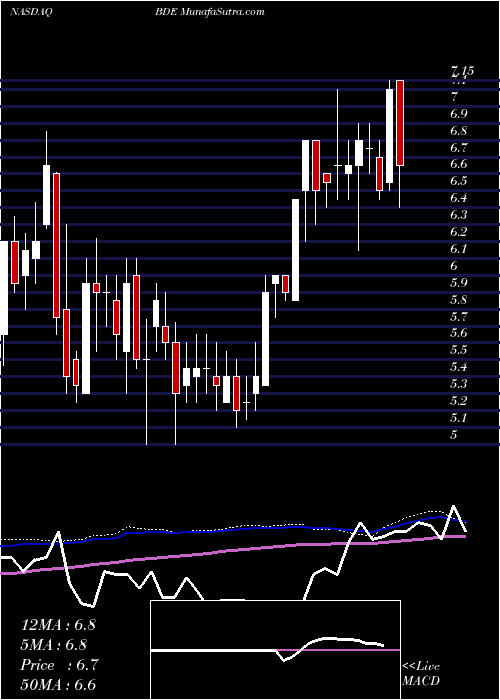Click the 5MA : 6.8 readout
Image resolution: width=500 pixels, height=700 pixels.
[54, 645]
